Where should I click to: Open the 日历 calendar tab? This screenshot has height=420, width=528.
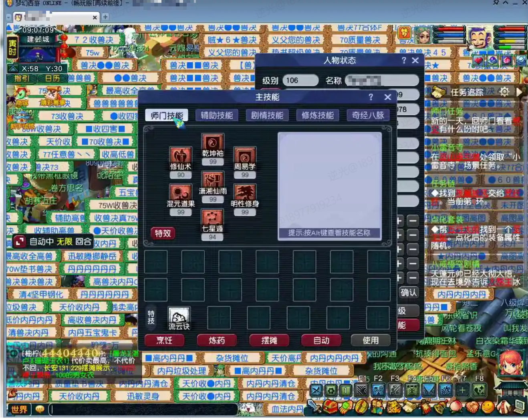coord(52,78)
